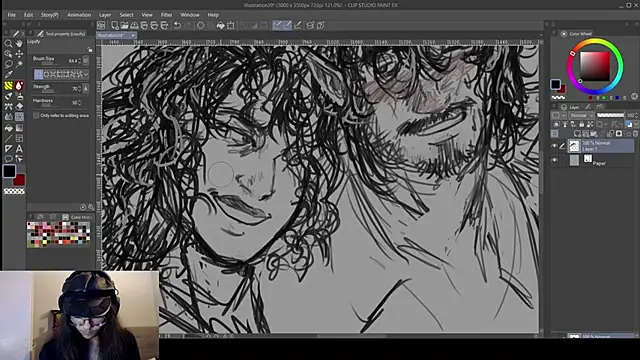Click the Hardness value stepper arrows
This screenshot has width=640, height=360.
pos(80,102)
